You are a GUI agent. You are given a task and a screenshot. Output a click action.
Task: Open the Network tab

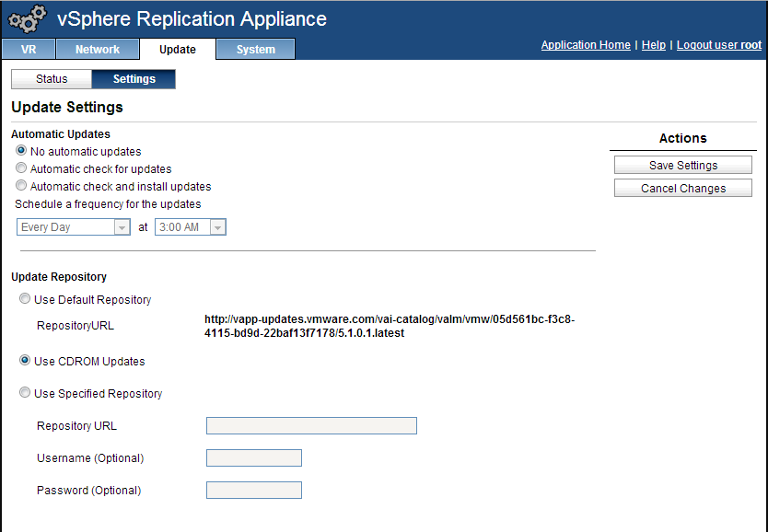point(98,50)
